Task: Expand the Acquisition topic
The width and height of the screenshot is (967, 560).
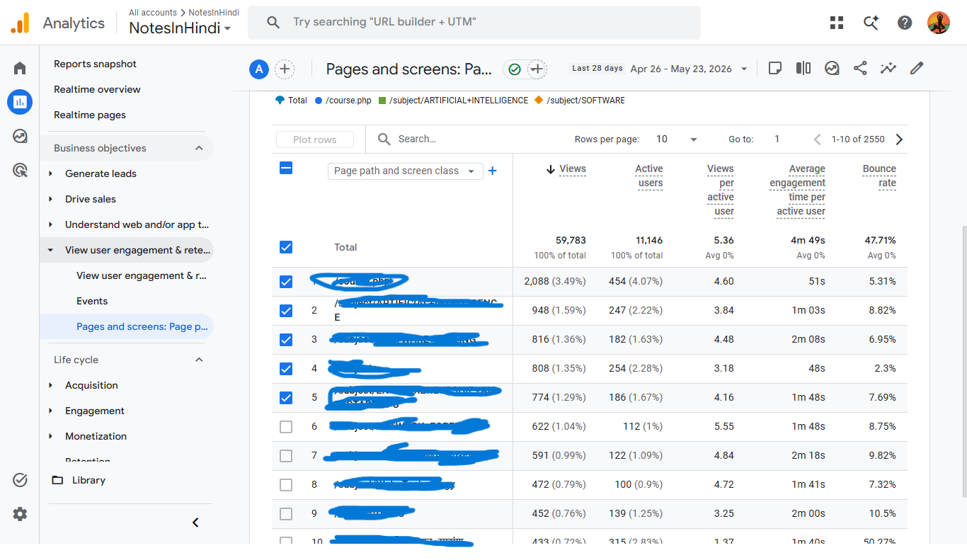Action: click(x=50, y=385)
